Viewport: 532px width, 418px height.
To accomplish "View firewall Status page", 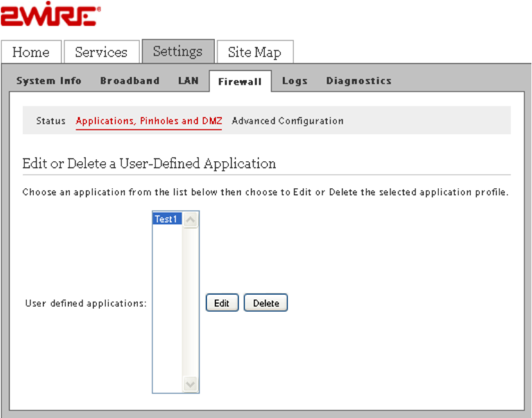I will point(51,121).
